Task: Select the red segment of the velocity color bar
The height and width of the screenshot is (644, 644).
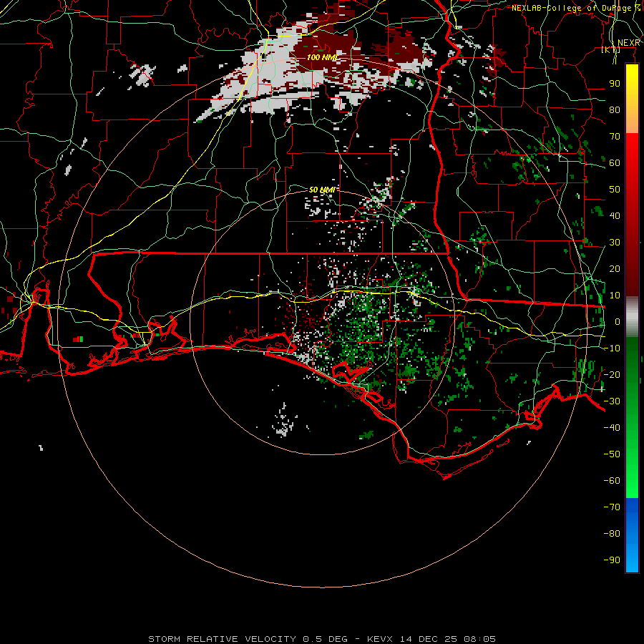Action: click(x=632, y=215)
